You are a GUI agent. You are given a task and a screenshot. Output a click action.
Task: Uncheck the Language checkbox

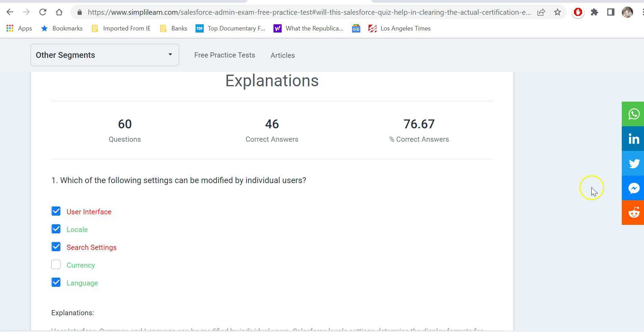tap(56, 282)
